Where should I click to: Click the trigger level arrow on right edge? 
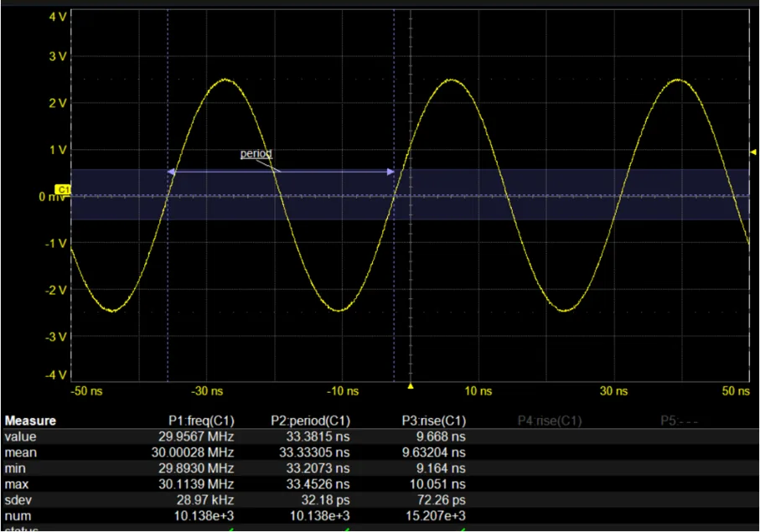[x=753, y=152]
